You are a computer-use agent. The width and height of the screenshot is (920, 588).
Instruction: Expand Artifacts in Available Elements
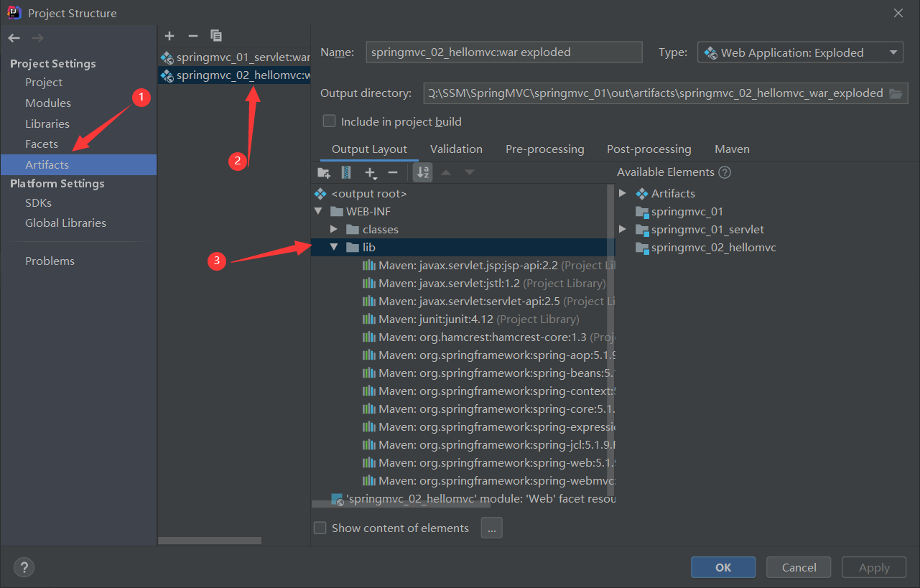click(x=623, y=194)
